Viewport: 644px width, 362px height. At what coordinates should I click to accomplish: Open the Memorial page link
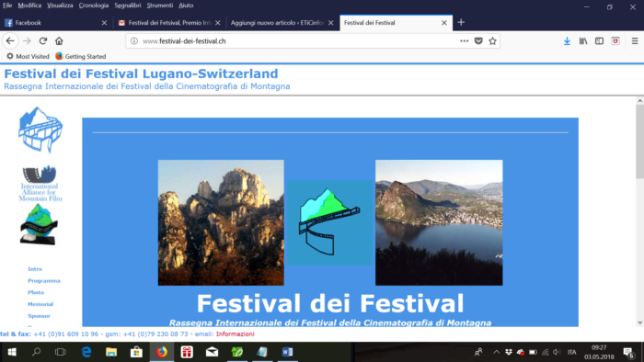tap(40, 304)
